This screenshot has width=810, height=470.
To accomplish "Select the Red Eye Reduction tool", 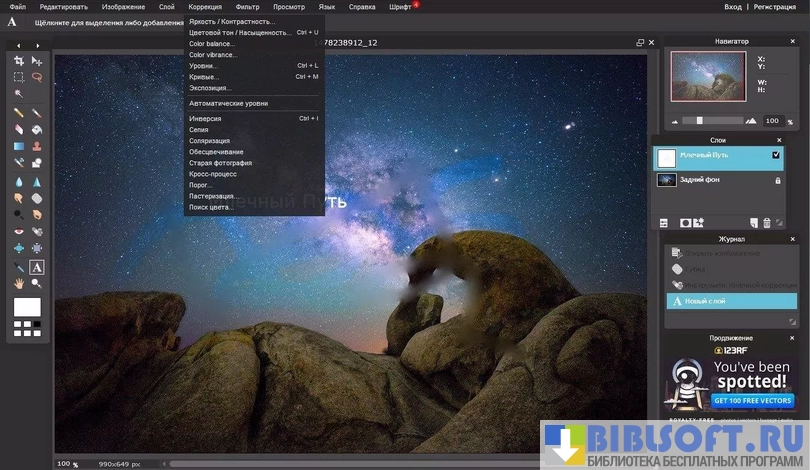I will 18,232.
